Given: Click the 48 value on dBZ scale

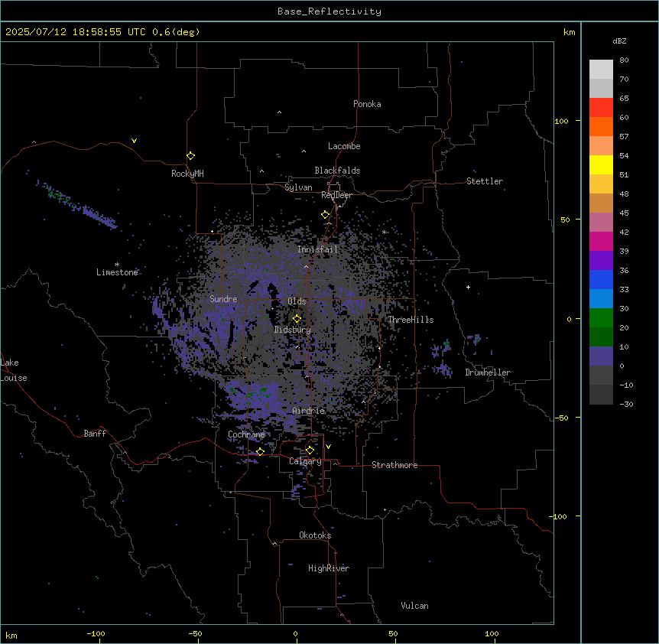Looking at the screenshot, I should (624, 194).
